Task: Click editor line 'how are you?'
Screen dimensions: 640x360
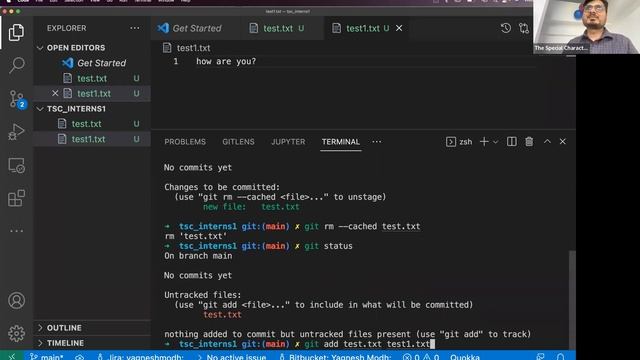Action: (x=226, y=61)
